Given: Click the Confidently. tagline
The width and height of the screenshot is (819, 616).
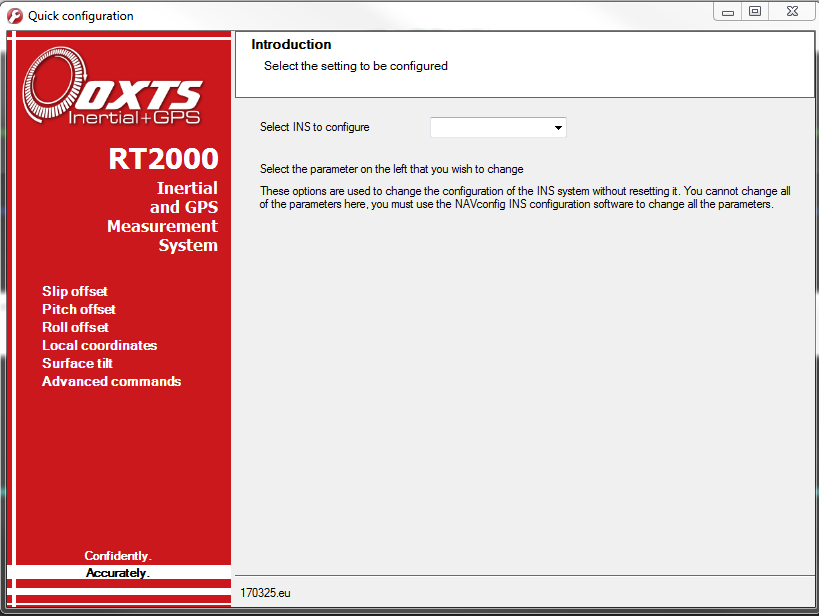Looking at the screenshot, I should click(x=117, y=555).
